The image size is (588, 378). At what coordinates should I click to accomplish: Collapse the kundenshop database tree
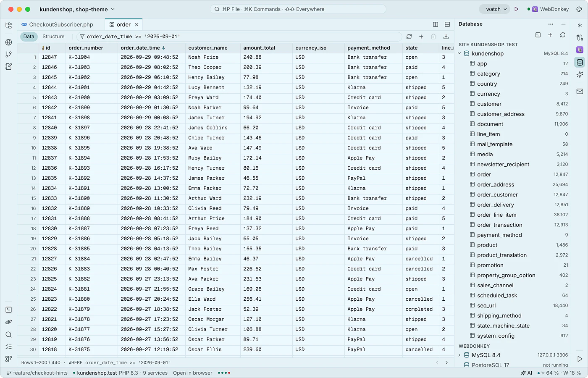click(459, 53)
